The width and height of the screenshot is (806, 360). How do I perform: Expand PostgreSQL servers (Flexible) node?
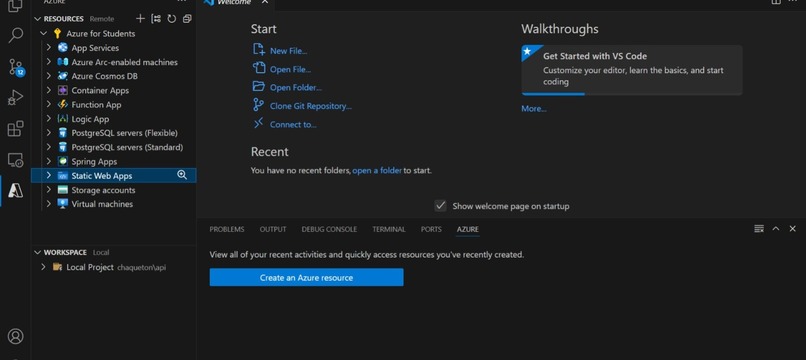(x=49, y=133)
